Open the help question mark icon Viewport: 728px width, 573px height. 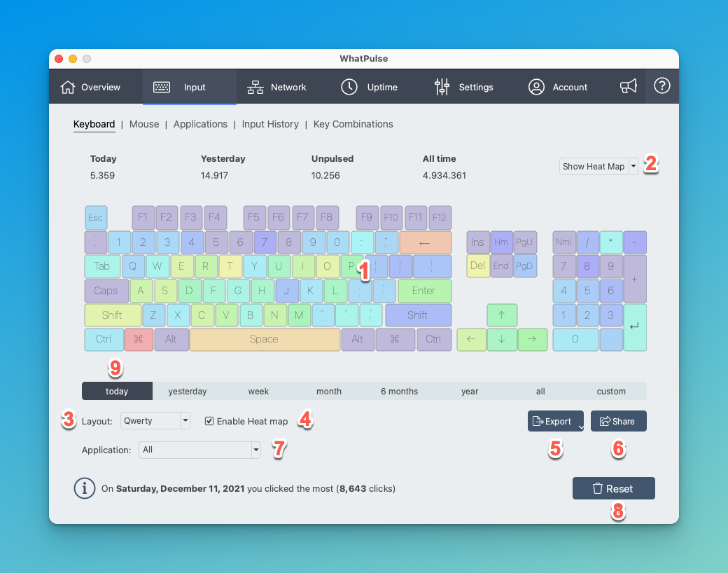coord(661,86)
